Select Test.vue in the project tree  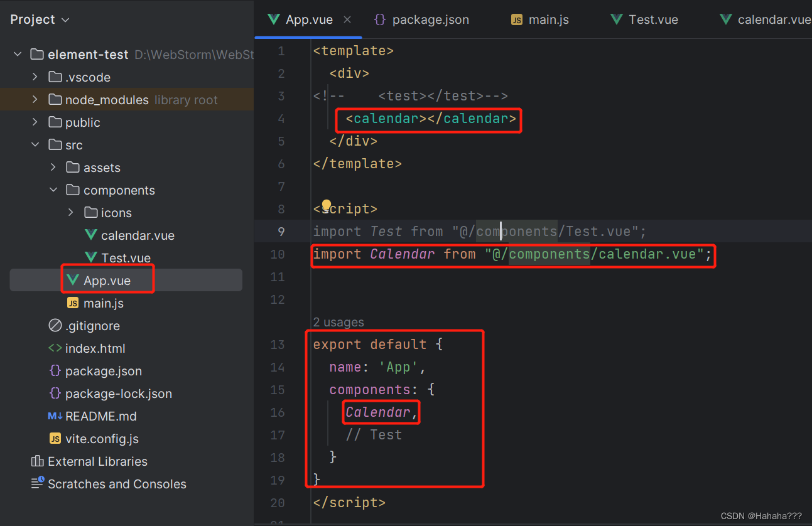click(126, 258)
